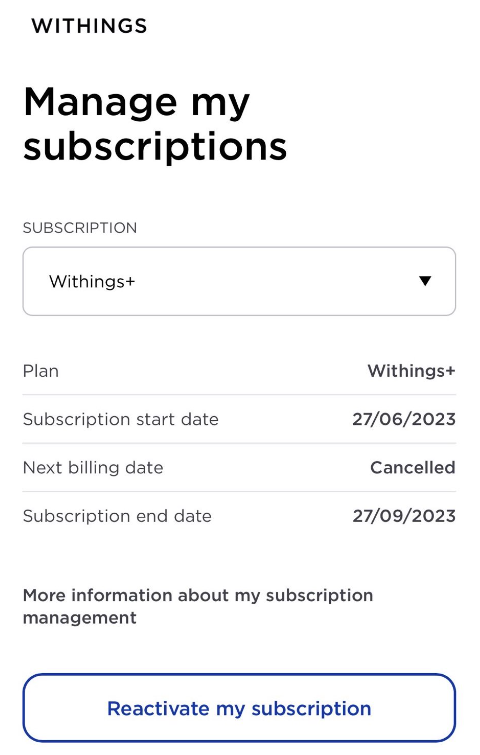Click the word management in info link
480x755 pixels.
coord(80,618)
